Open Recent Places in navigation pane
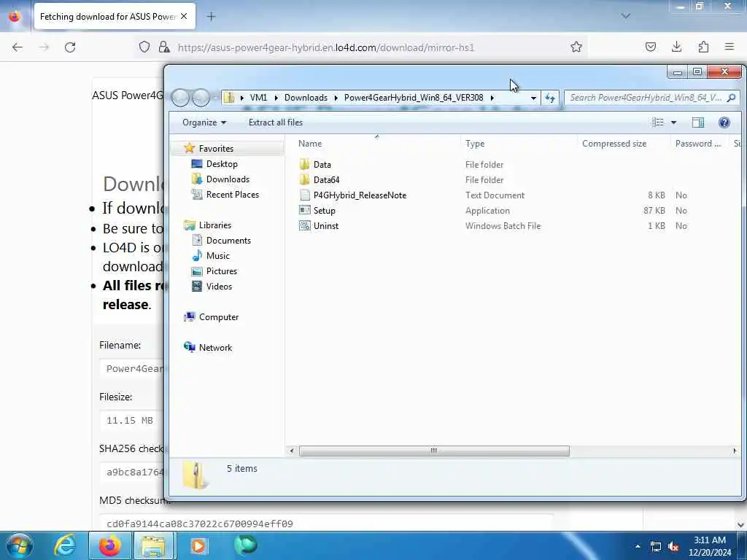 [x=233, y=194]
